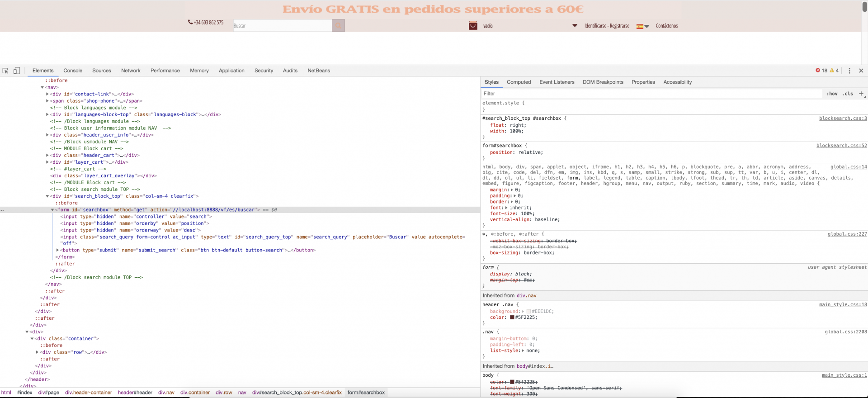Click the red error count indicator

pyautogui.click(x=821, y=71)
